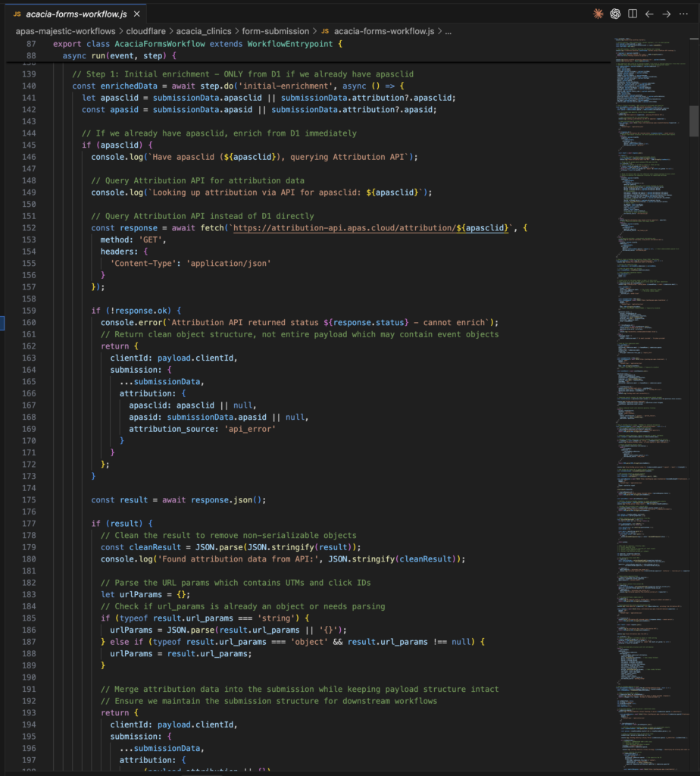Open the Claude Code starburst icon
Screen dimensions: 700x776
tap(598, 14)
